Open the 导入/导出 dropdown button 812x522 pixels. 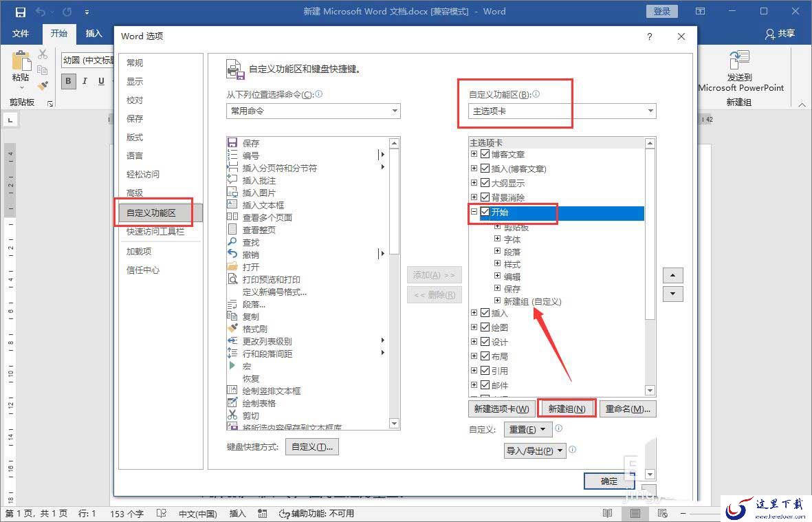[535, 450]
